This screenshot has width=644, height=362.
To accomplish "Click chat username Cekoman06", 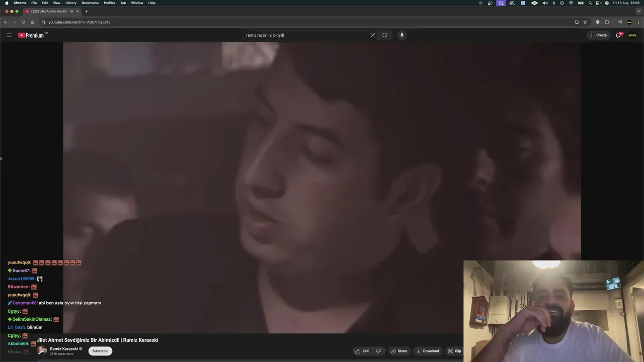I will pyautogui.click(x=25, y=303).
